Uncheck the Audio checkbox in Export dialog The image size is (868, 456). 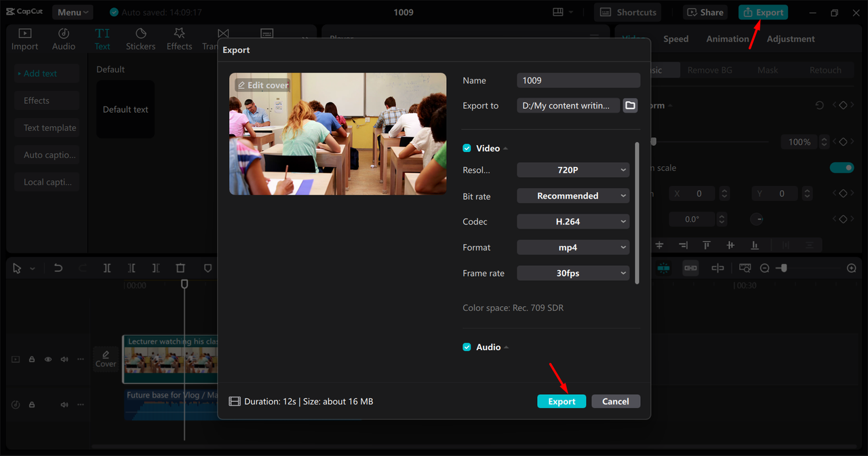tap(467, 347)
